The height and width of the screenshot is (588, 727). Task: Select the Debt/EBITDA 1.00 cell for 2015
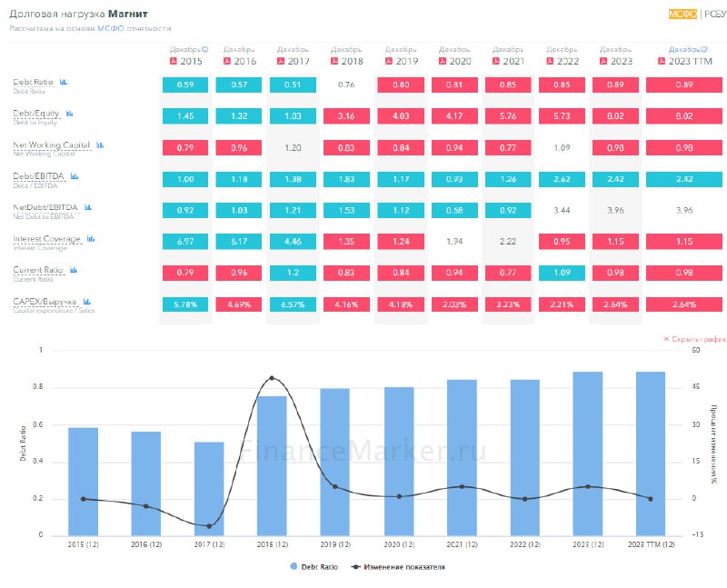(185, 179)
